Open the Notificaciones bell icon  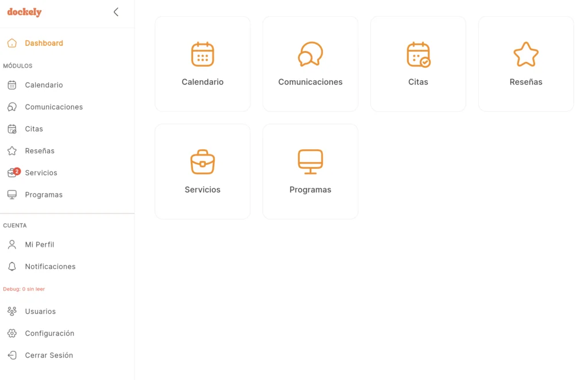coord(11,266)
